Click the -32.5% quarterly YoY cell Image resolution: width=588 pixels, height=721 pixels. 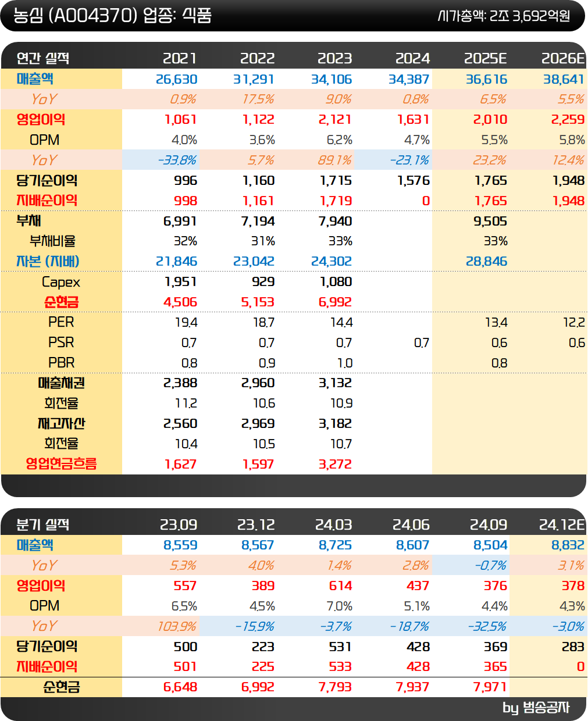(x=487, y=626)
